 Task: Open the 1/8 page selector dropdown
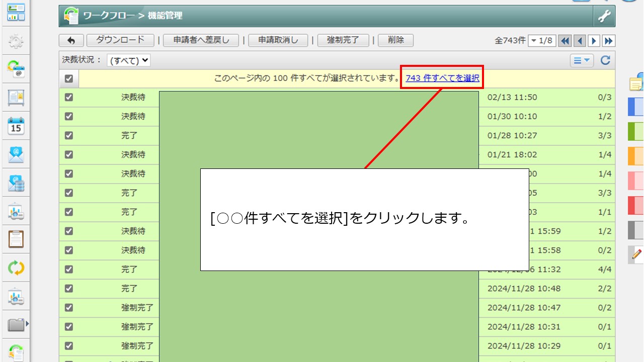pyautogui.click(x=542, y=41)
